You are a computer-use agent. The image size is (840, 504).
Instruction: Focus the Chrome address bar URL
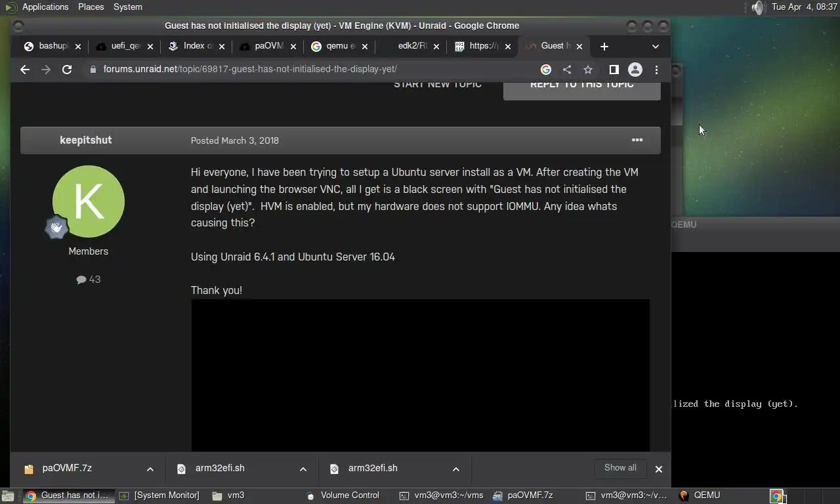pyautogui.click(x=250, y=69)
